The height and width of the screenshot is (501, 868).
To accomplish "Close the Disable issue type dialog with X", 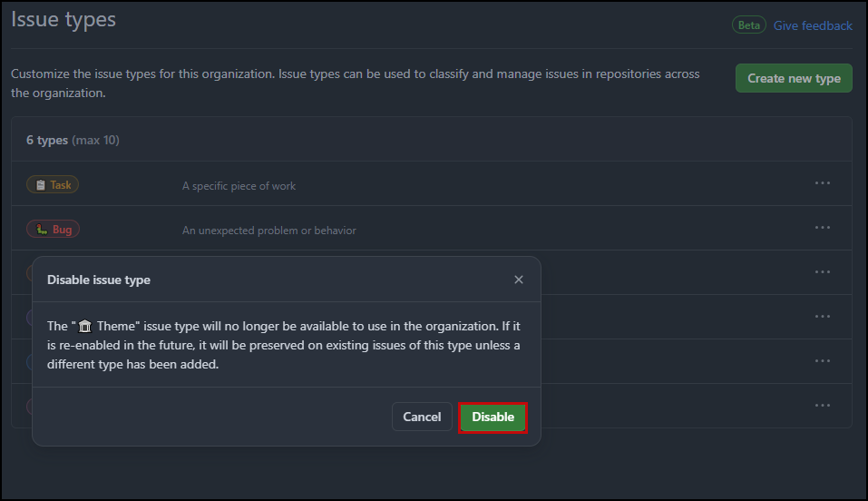I will (x=519, y=280).
